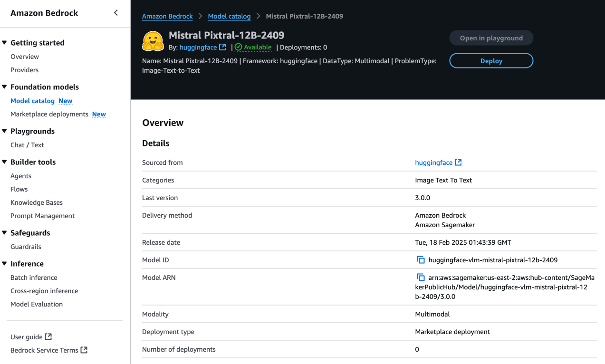Collapse the Amazon Bedrock sidebar arrow

(x=116, y=13)
